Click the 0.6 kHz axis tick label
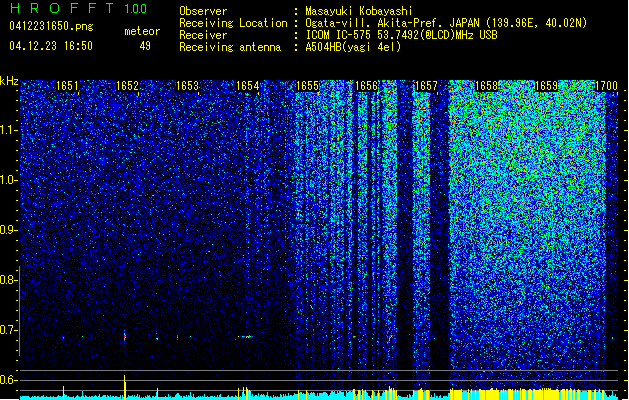The width and height of the screenshot is (629, 400). point(9,380)
